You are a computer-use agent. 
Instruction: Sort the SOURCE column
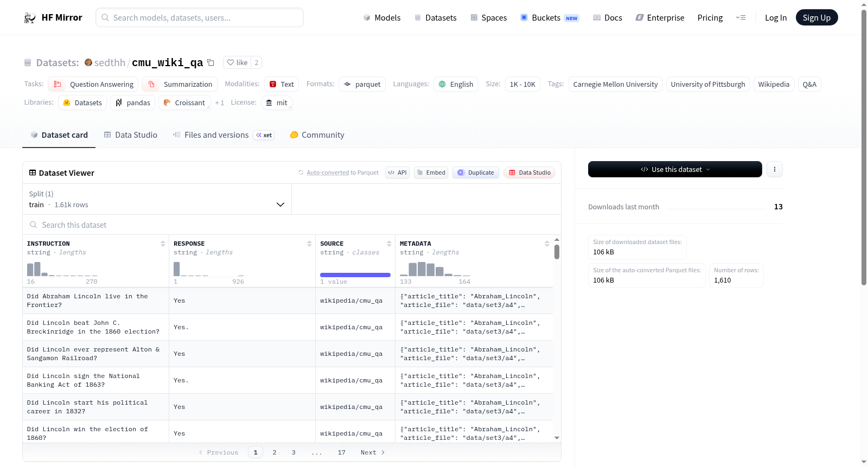point(389,244)
